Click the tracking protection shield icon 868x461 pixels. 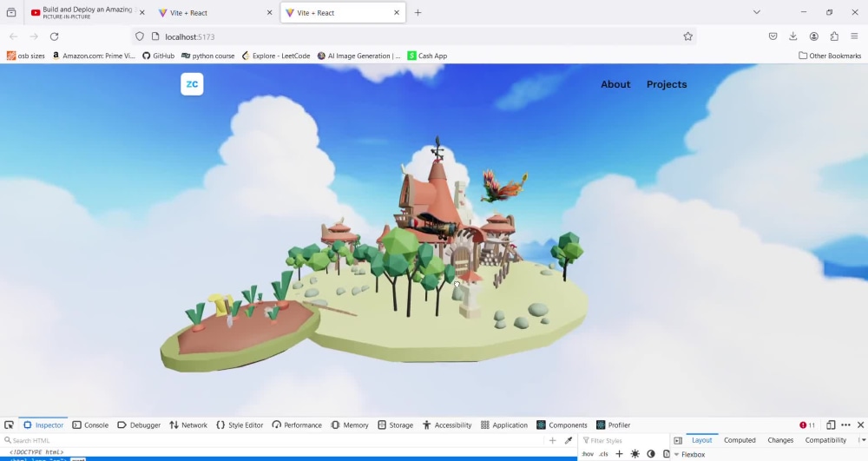(x=140, y=36)
